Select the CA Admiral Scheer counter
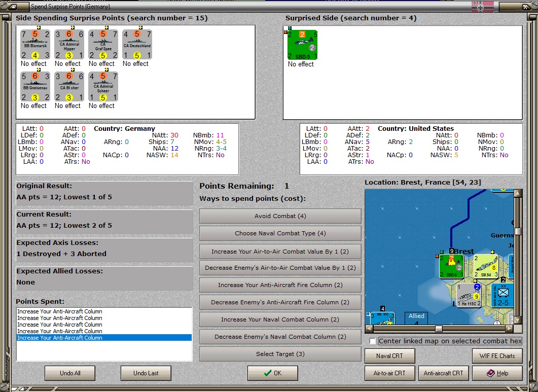The image size is (538, 392). [103, 85]
